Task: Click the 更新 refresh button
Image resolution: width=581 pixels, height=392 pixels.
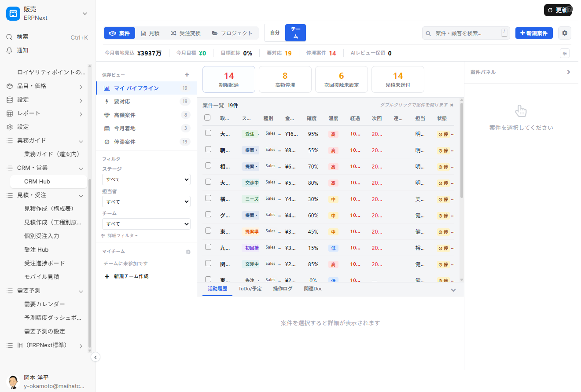Action: tap(558, 10)
